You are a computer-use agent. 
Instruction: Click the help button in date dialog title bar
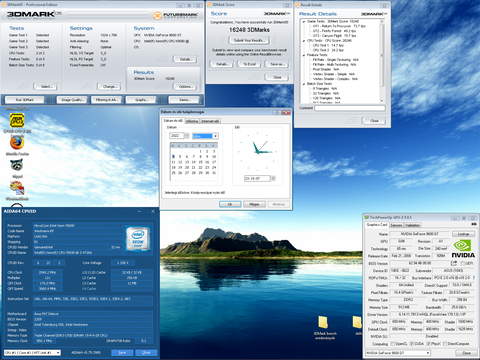pos(277,112)
